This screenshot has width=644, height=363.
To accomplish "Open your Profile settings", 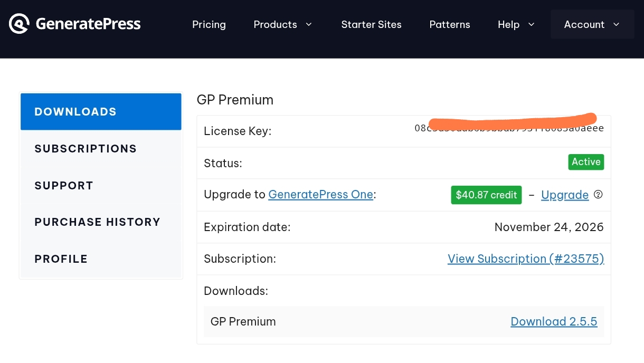I will point(61,259).
